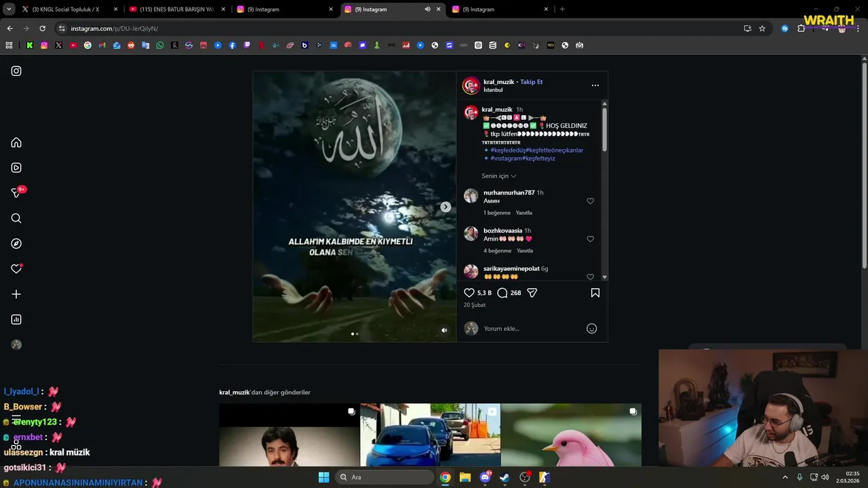
Task: Reply to nurhannurhan787 with Yanıtla
Action: (524, 213)
